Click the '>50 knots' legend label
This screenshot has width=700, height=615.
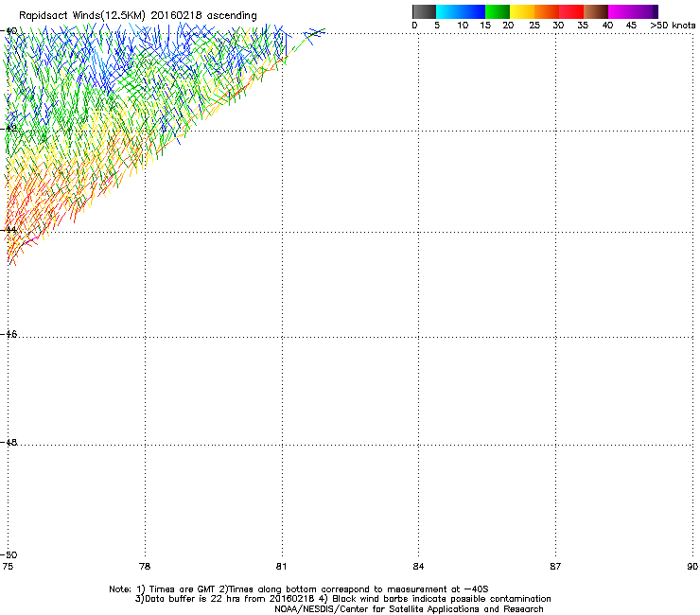click(673, 26)
